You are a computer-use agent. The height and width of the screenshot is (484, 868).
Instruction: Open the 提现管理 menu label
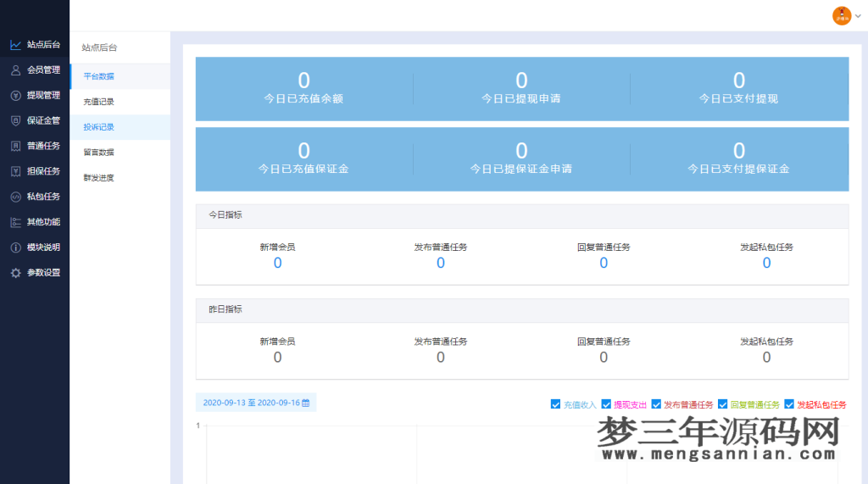coord(44,95)
